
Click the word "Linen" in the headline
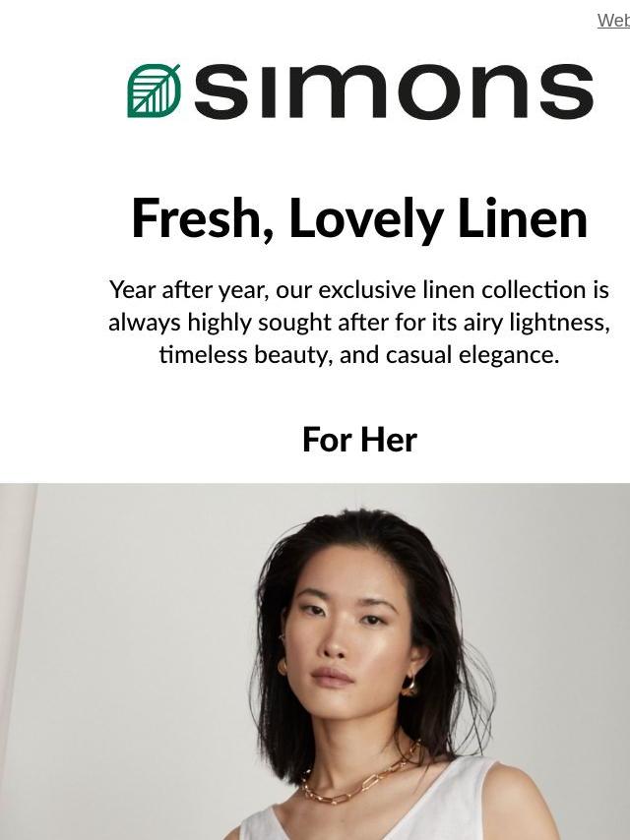[523, 218]
